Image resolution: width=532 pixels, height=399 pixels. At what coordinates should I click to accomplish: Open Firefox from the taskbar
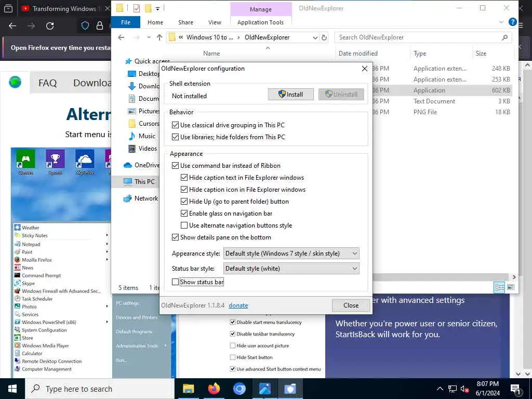[x=214, y=389]
